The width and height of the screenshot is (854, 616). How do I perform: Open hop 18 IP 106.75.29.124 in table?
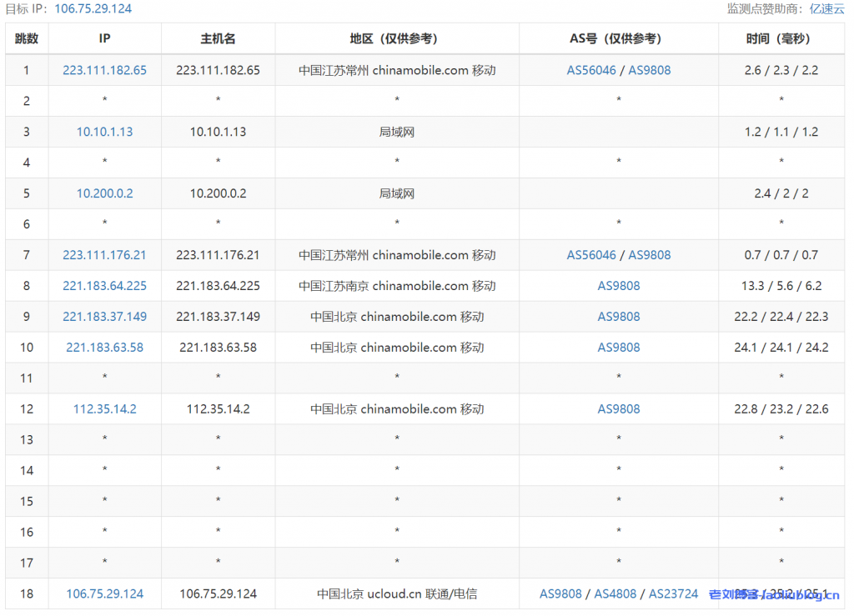tap(104, 594)
